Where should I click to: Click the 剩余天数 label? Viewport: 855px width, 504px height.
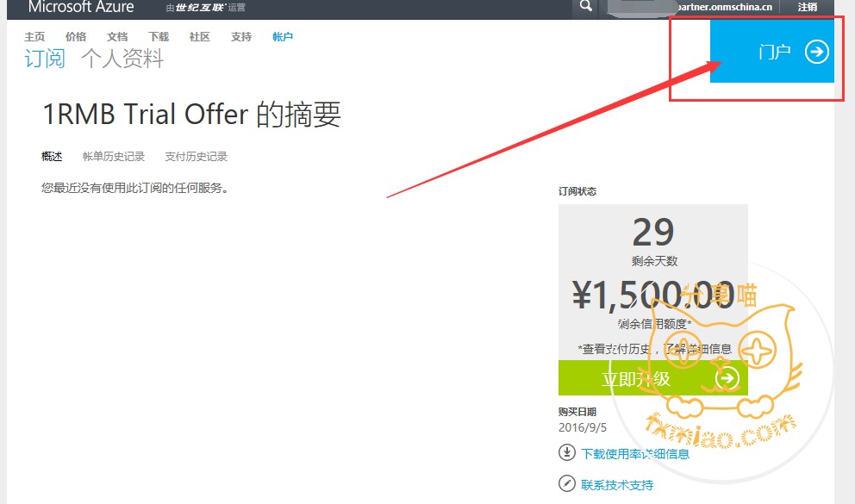[x=654, y=261]
